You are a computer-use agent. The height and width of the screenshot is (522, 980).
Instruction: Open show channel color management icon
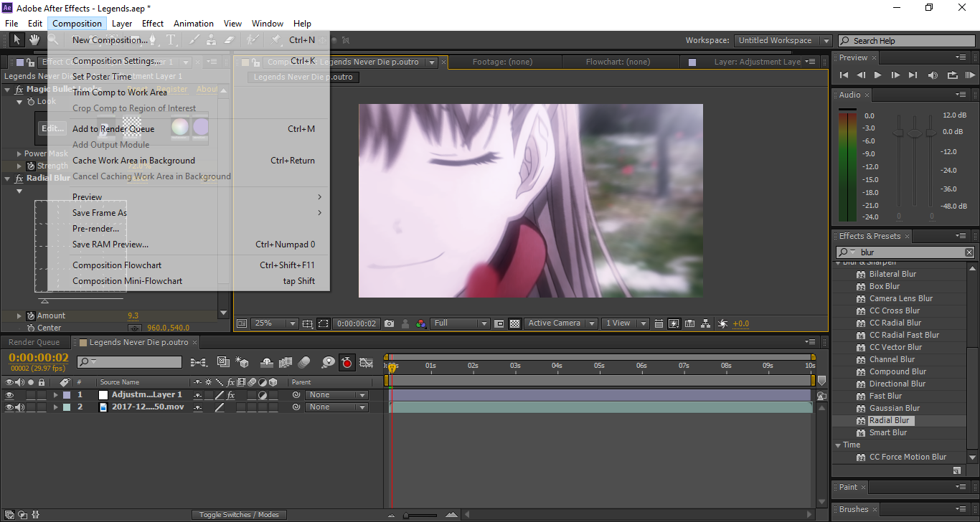coord(420,323)
